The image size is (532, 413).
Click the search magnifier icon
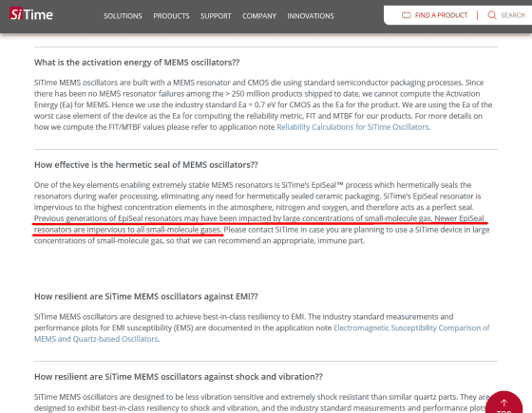(x=492, y=15)
